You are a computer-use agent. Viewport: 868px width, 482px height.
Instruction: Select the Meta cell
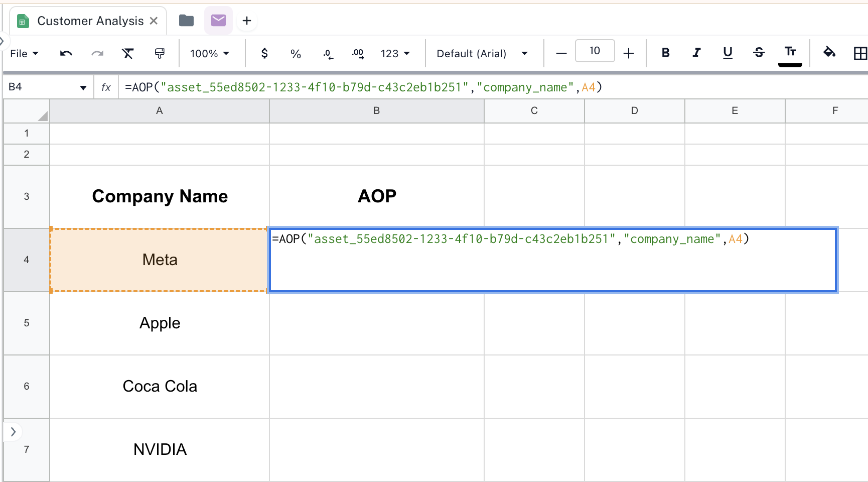pos(160,260)
